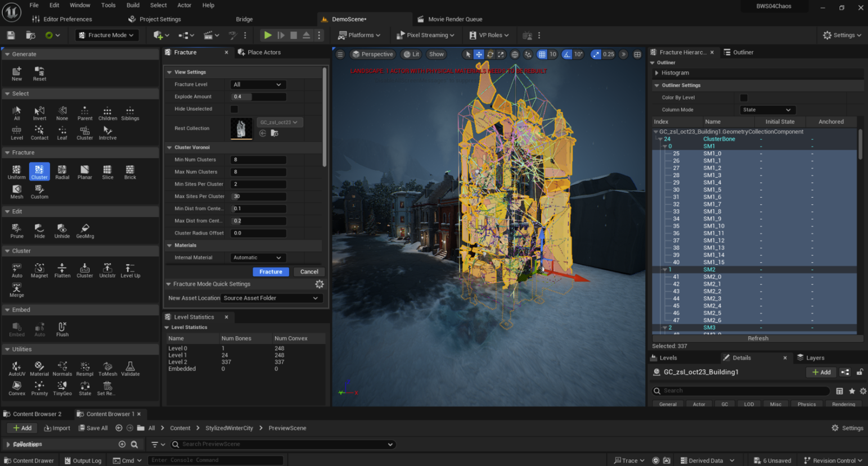Select the Brick fracture tool
This screenshot has height=466, width=868.
pyautogui.click(x=130, y=171)
